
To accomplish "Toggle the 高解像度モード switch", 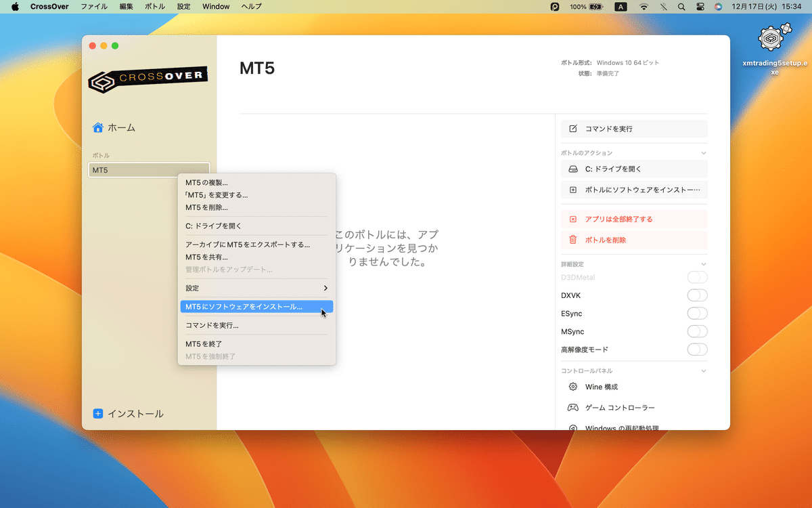I will (x=697, y=350).
